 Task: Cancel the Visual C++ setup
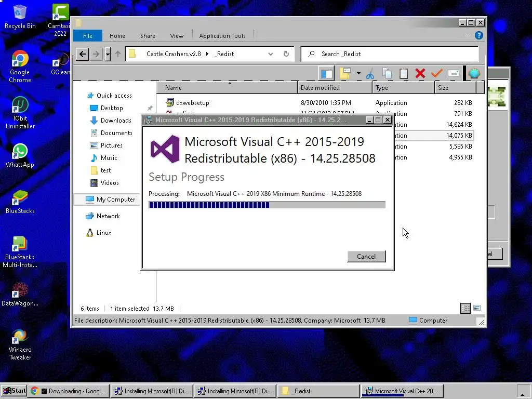tap(366, 257)
